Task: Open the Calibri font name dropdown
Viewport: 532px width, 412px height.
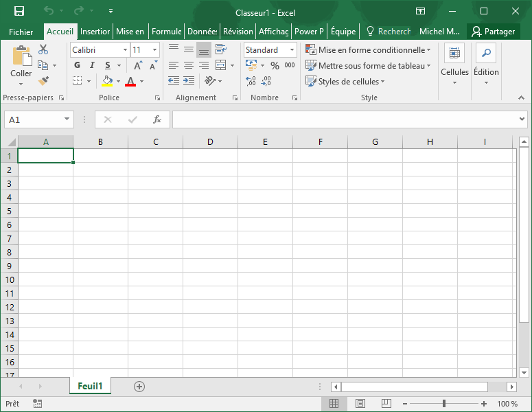Action: pyautogui.click(x=125, y=50)
